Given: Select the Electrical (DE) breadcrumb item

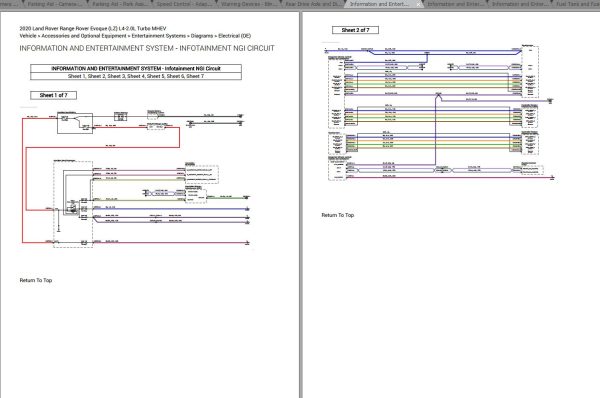Looking at the screenshot, I should [x=235, y=36].
